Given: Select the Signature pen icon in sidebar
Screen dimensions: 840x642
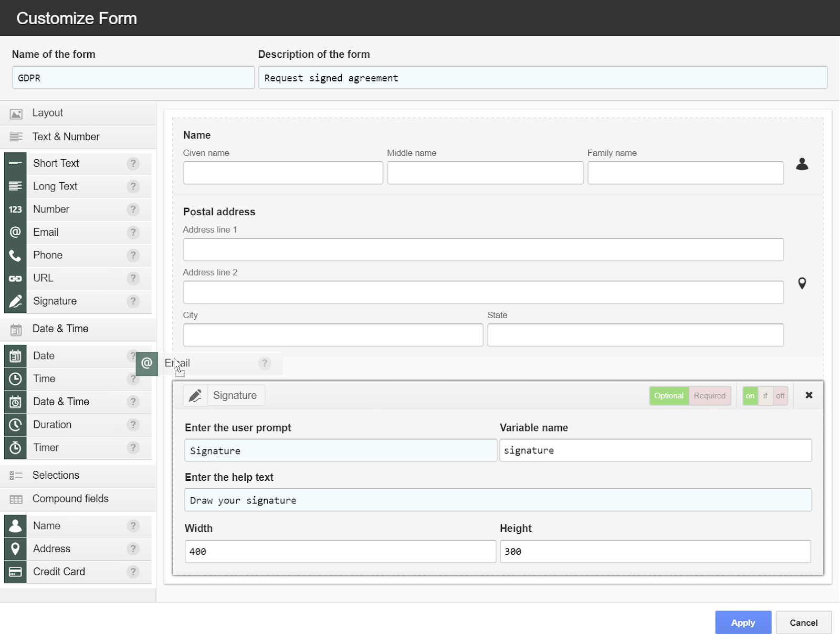Looking at the screenshot, I should point(15,301).
